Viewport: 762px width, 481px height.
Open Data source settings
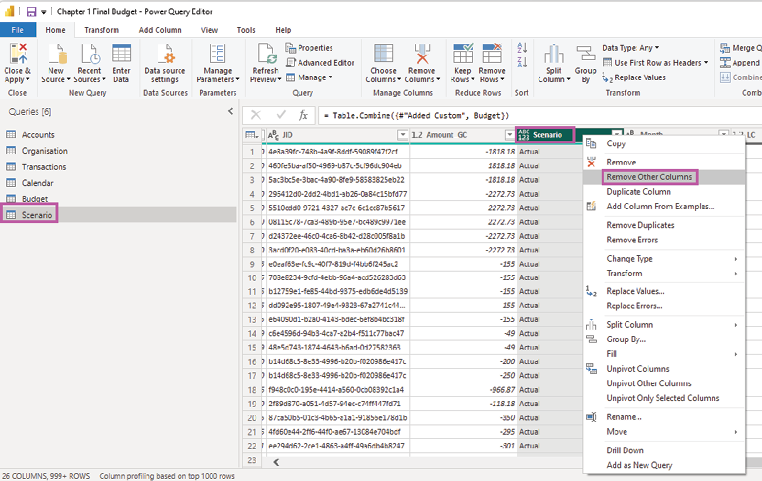pyautogui.click(x=164, y=60)
